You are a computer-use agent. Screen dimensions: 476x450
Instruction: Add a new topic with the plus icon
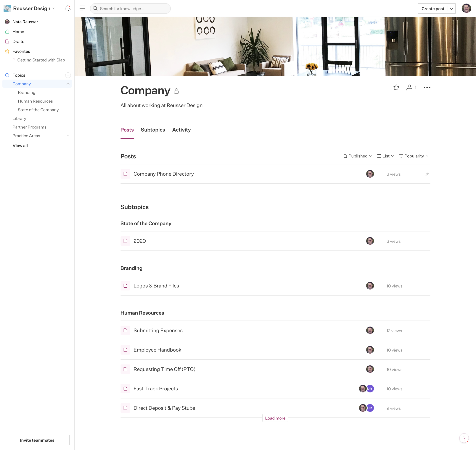pyautogui.click(x=68, y=75)
